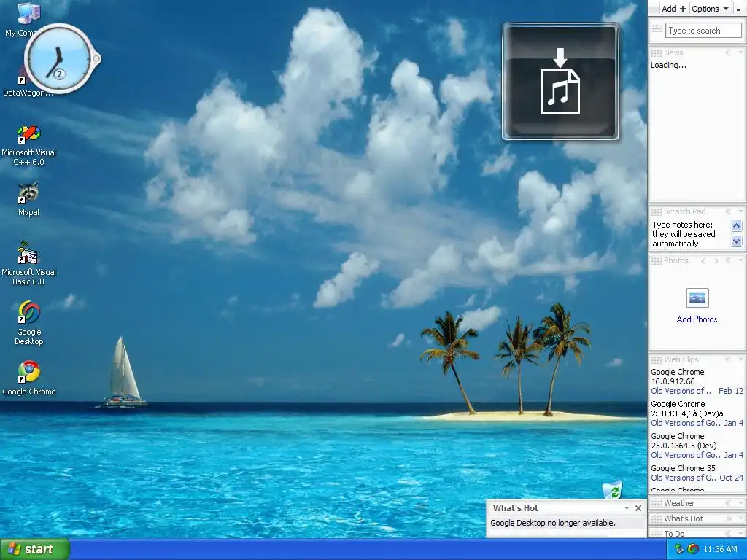Click the Add Photos link
The width and height of the screenshot is (747, 560).
click(697, 319)
